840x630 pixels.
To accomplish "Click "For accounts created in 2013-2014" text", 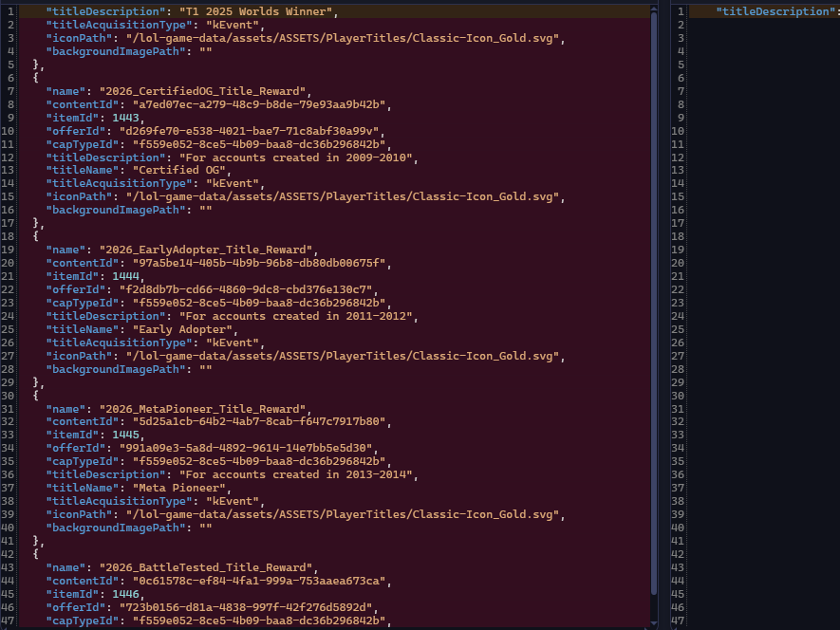I will (296, 474).
